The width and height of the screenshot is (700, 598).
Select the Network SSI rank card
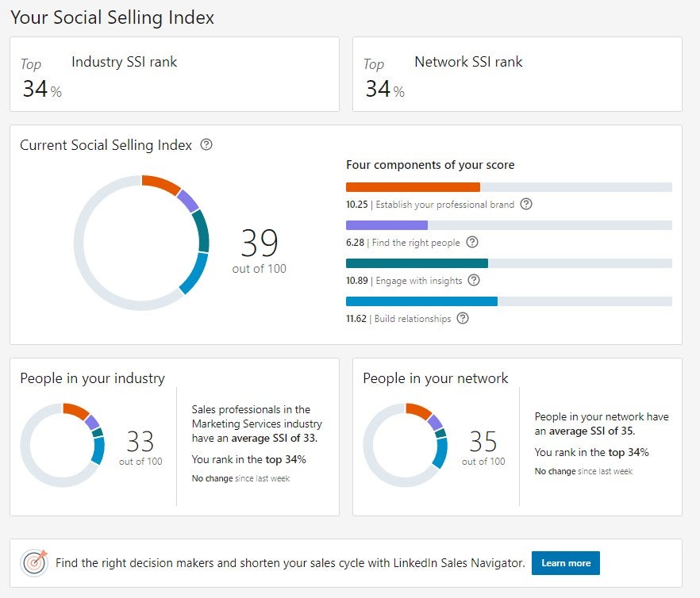coord(517,74)
